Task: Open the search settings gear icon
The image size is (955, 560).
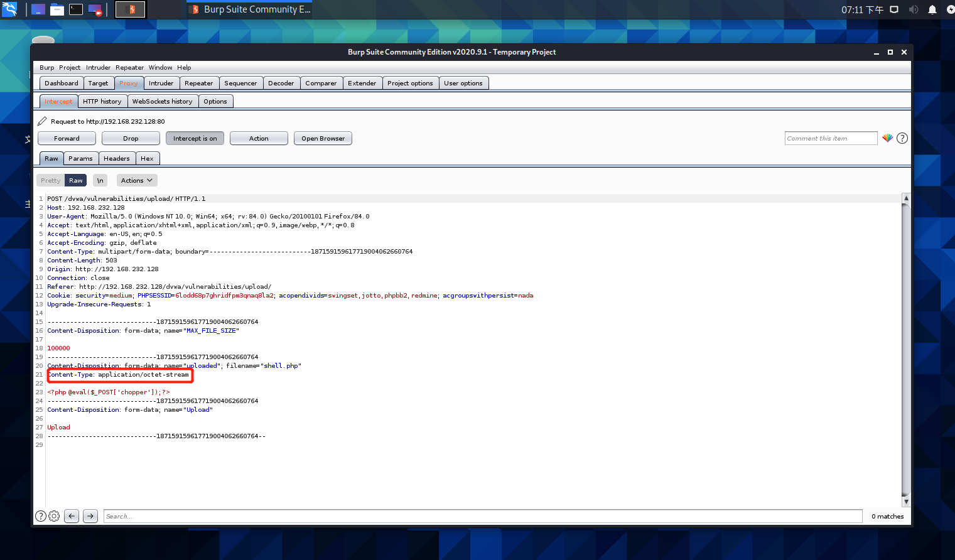Action: point(54,516)
